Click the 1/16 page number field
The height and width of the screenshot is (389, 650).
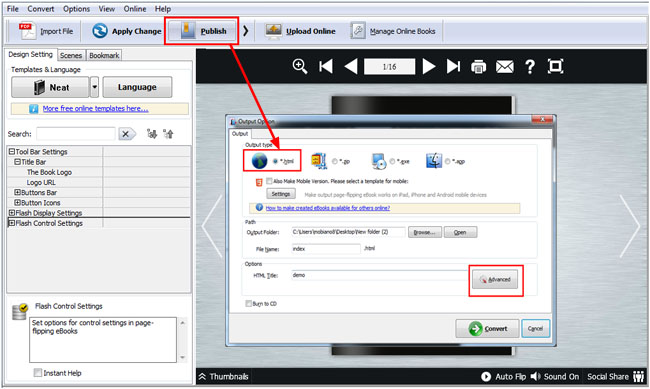tap(389, 66)
